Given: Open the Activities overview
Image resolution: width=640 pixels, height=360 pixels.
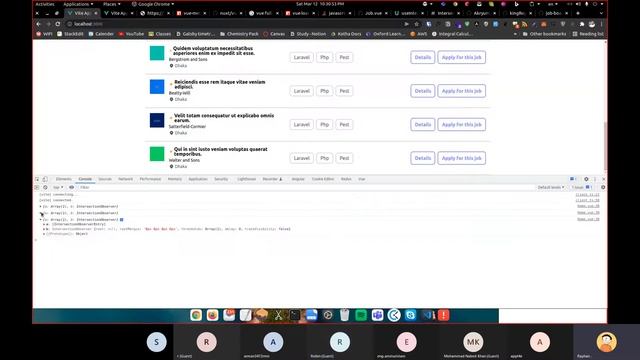Looking at the screenshot, I should click(x=45, y=4).
